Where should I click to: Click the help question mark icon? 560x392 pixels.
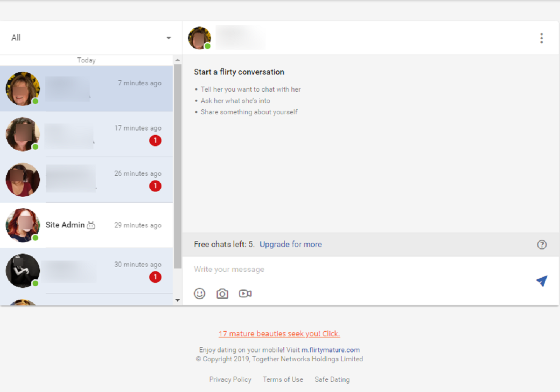click(541, 245)
